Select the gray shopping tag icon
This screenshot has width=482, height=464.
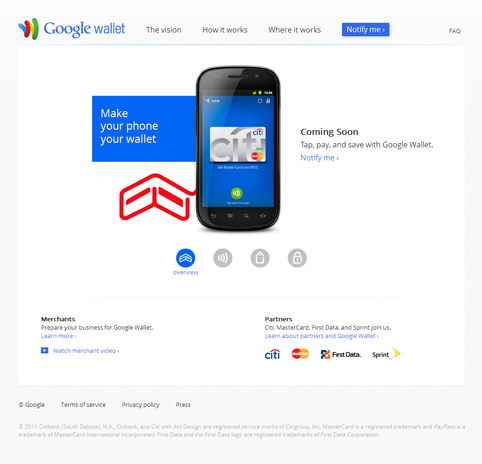tap(260, 258)
